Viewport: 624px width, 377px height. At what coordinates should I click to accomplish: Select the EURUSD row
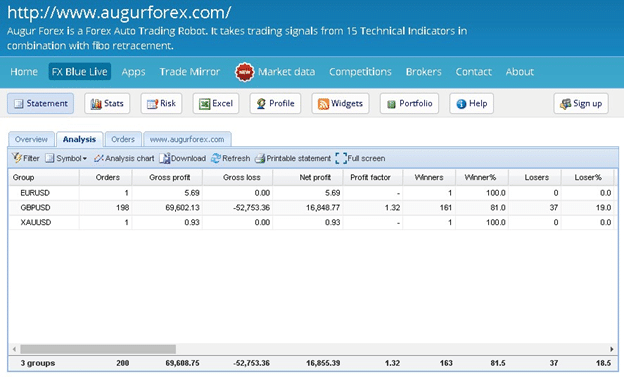click(312, 193)
